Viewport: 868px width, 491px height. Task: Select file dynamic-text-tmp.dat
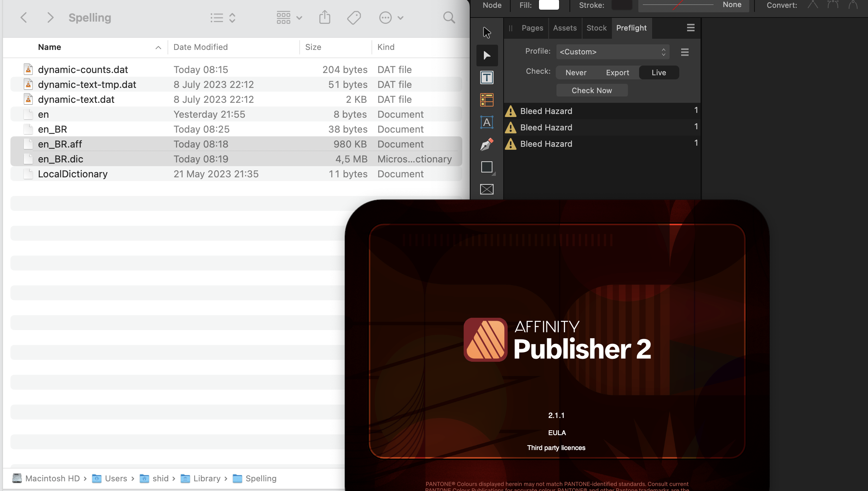coord(236,85)
